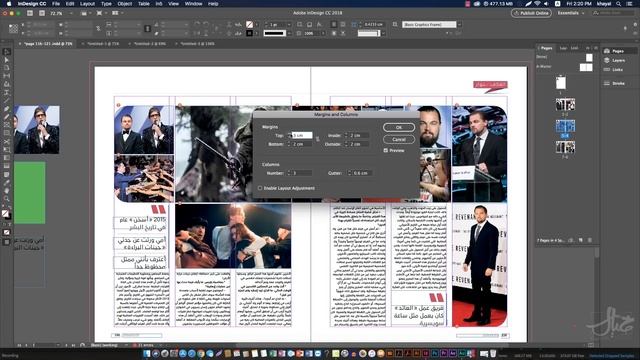The image size is (640, 360).
Task: Switch view mode at toolbox bottom
Action: 7,242
